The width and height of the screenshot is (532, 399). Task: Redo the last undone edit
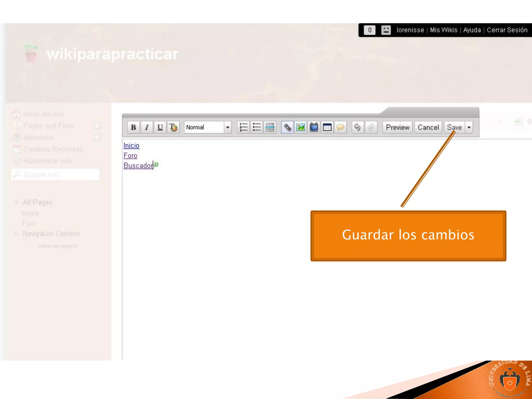point(371,127)
